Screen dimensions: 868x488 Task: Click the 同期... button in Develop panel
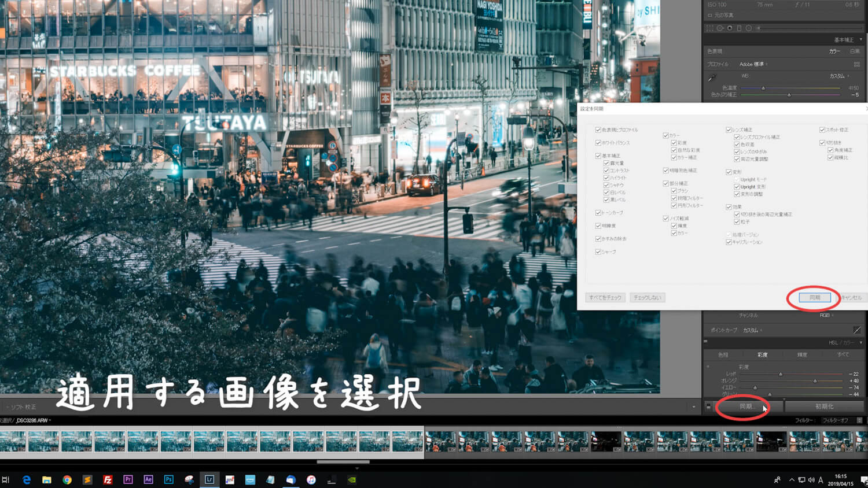point(746,406)
